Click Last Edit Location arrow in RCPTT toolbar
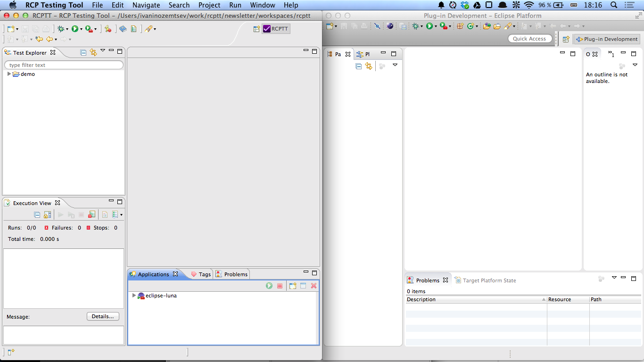This screenshot has width=644, height=362. coord(39,39)
